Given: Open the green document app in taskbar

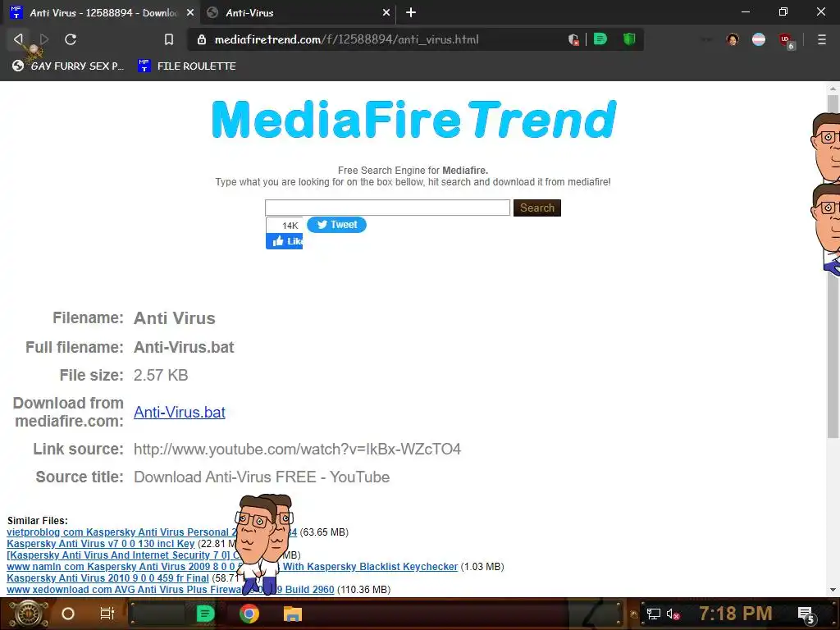Looking at the screenshot, I should pyautogui.click(x=204, y=614).
